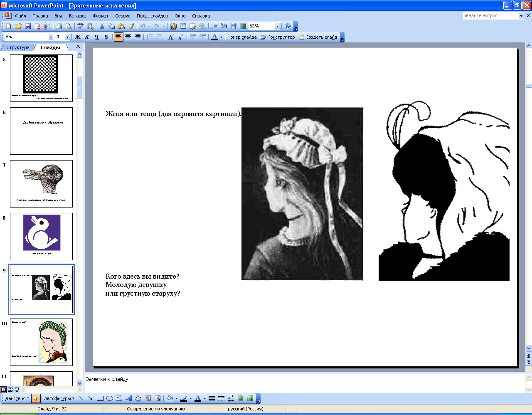Viewport: 532px width, 415px height.
Task: Print the presentation via the printer icon
Action: (59, 26)
